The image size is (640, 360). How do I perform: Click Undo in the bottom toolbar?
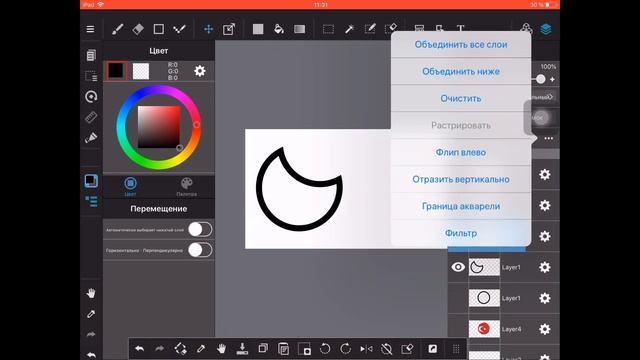[140, 349]
